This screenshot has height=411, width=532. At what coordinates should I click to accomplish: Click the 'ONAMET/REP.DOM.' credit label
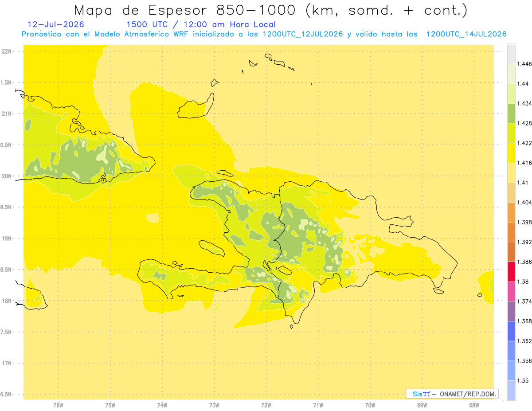tap(468, 394)
